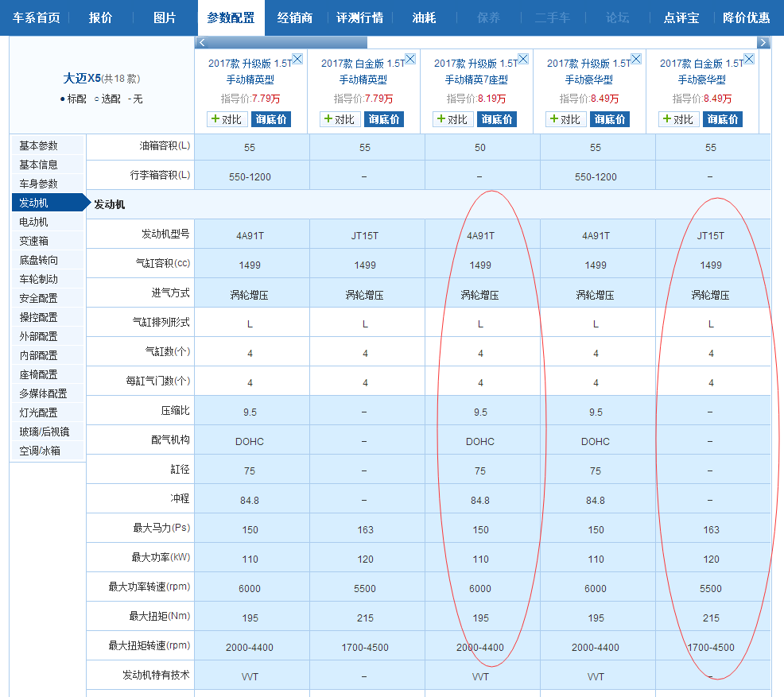Open the 2017款 升级版 手动豪华型 link
The width and height of the screenshot is (784, 697).
589,72
